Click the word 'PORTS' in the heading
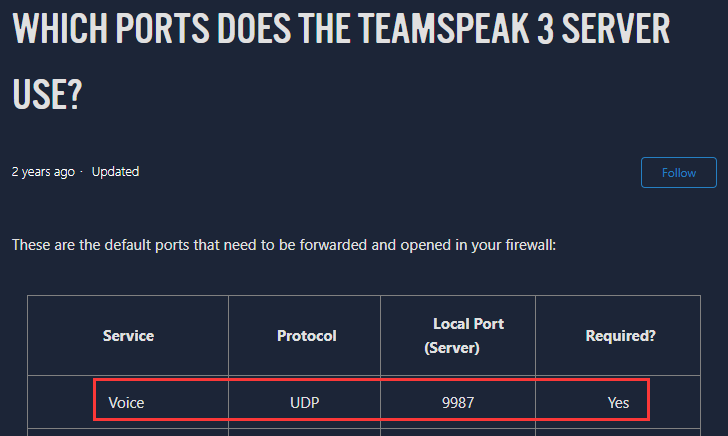 169,30
